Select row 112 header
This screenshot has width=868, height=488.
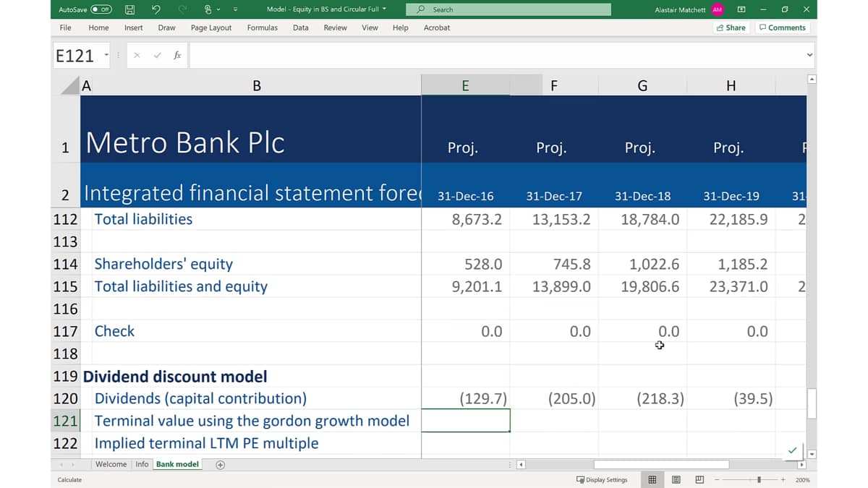click(x=65, y=219)
